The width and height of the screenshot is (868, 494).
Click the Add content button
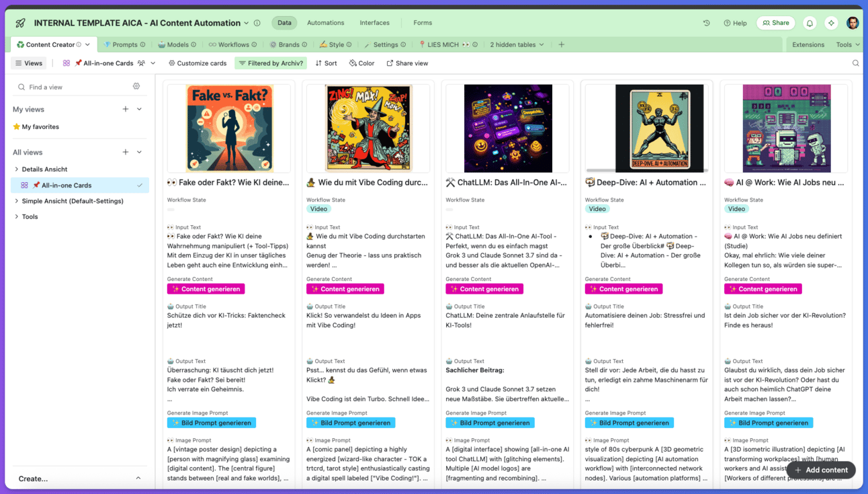820,470
